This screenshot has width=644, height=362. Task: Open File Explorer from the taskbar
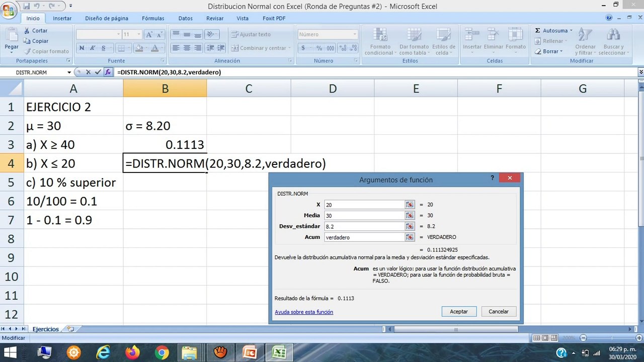coord(189,352)
